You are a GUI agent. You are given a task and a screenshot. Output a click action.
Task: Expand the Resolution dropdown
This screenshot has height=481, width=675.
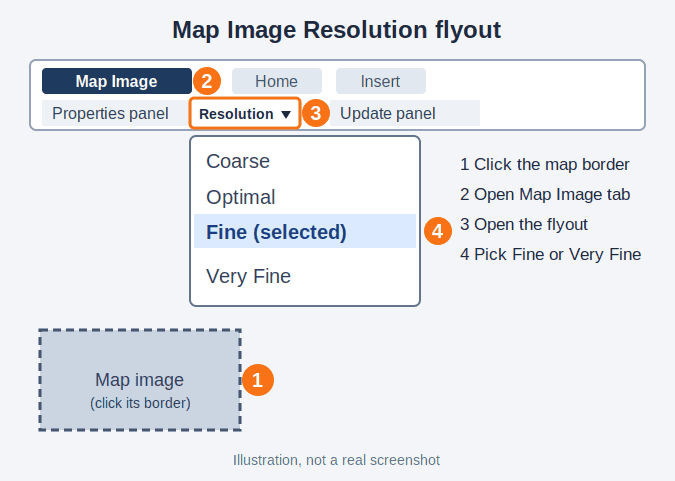pyautogui.click(x=245, y=113)
